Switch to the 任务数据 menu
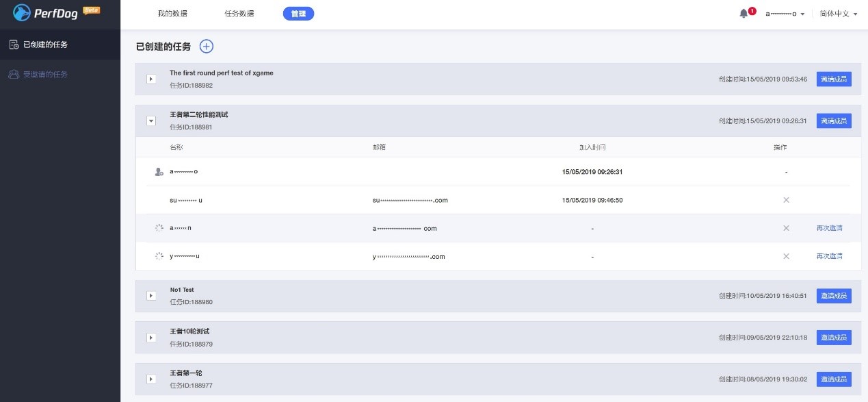This screenshot has height=402, width=868. (x=239, y=13)
